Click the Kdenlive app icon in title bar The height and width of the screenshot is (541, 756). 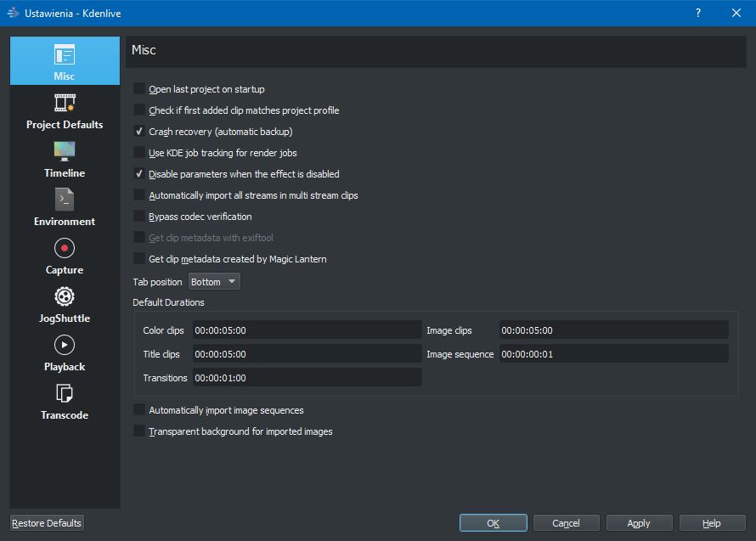pyautogui.click(x=13, y=13)
